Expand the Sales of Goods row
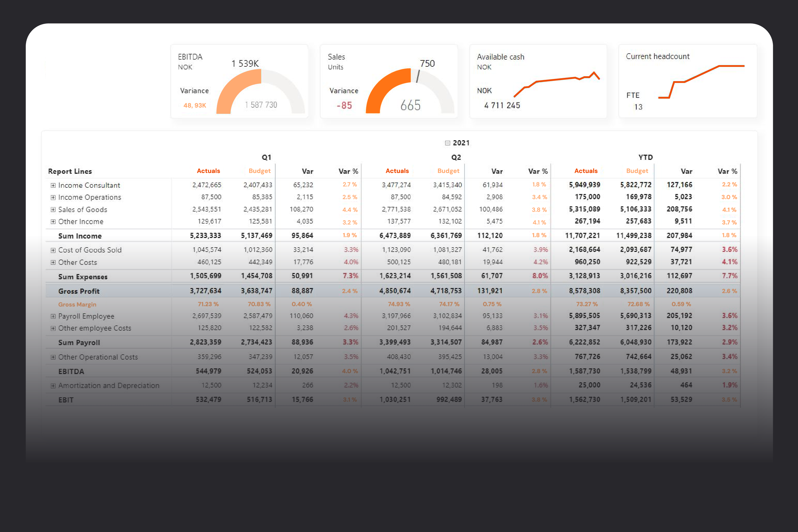 point(53,210)
